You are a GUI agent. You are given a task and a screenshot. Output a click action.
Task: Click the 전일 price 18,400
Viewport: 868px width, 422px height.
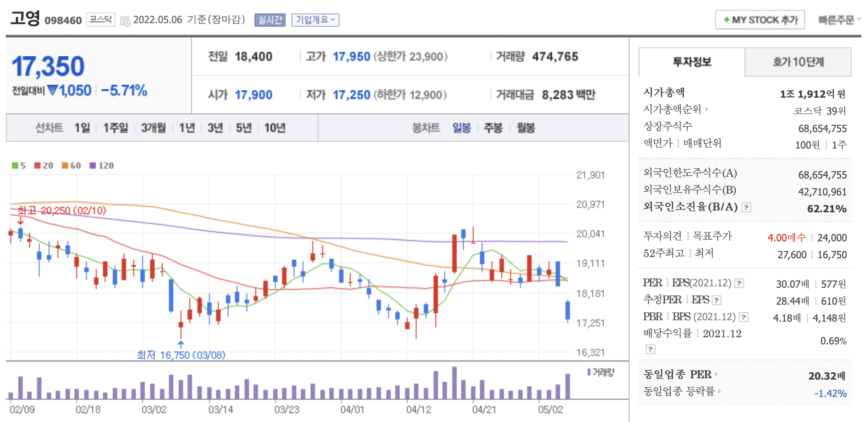(x=254, y=57)
